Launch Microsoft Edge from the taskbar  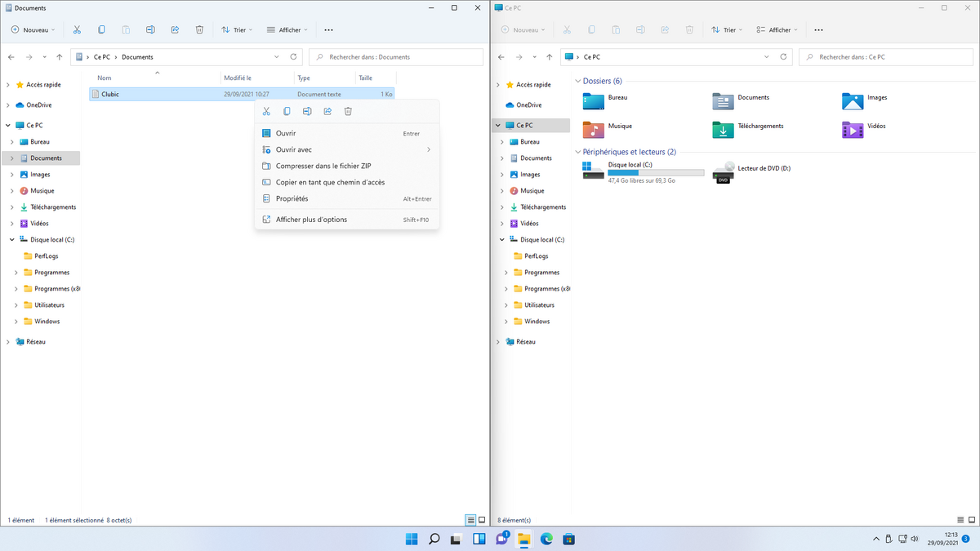point(546,539)
